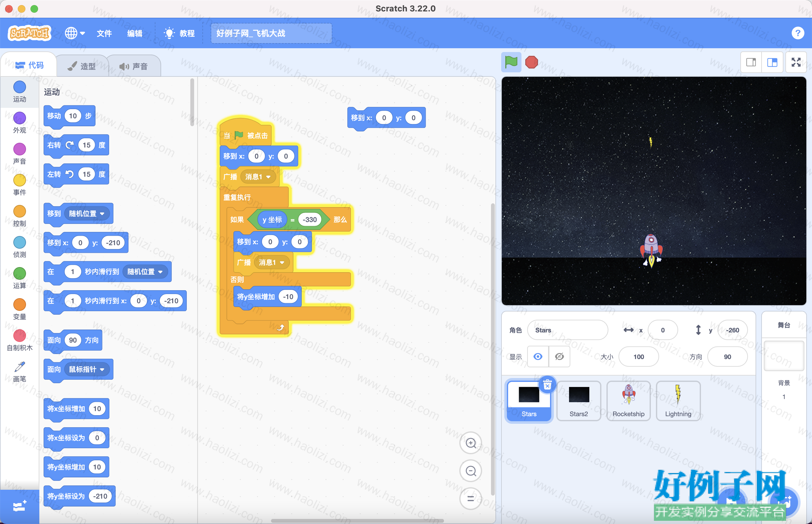The height and width of the screenshot is (524, 812).
Task: Click the add extension button
Action: 20,506
